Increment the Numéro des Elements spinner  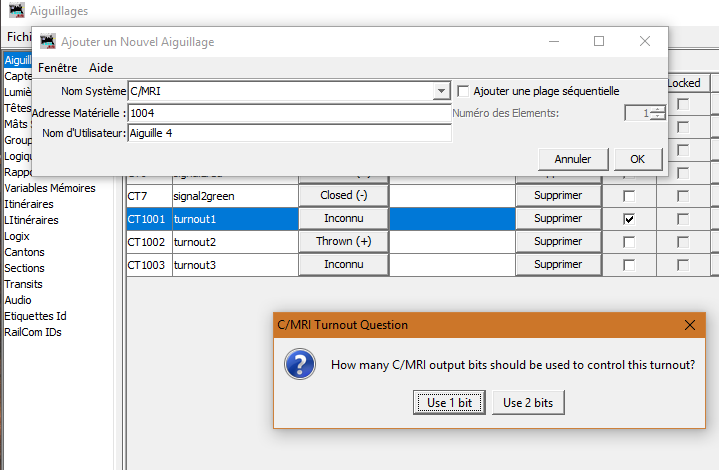(x=657, y=109)
